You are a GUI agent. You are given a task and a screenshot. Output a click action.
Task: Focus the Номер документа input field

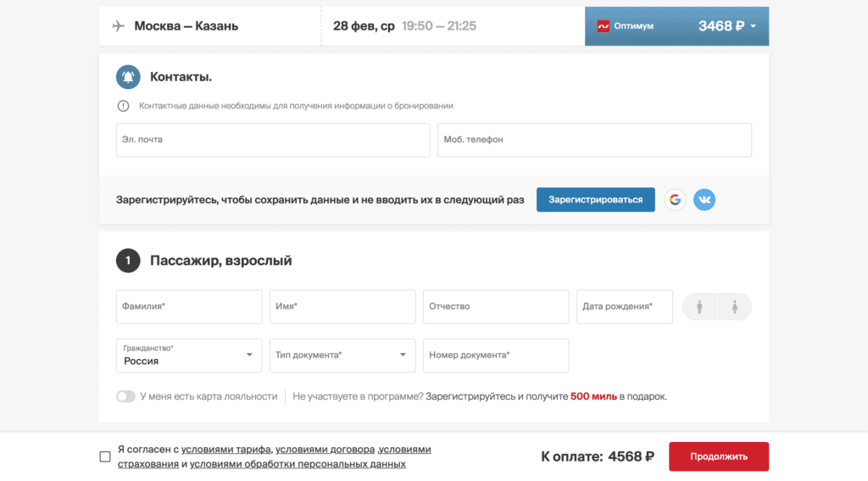point(495,356)
